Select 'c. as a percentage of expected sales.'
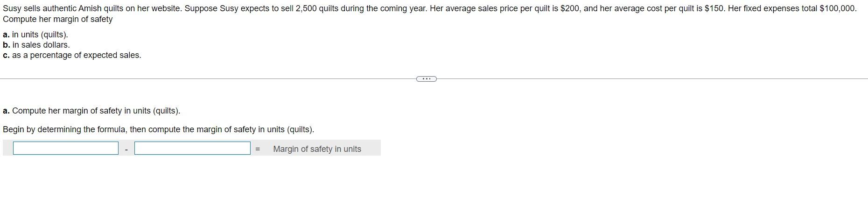The height and width of the screenshot is (221, 868). [72, 55]
